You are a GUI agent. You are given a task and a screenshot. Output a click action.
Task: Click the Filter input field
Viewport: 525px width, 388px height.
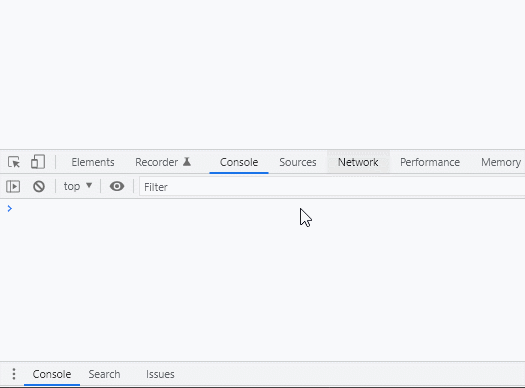331,187
